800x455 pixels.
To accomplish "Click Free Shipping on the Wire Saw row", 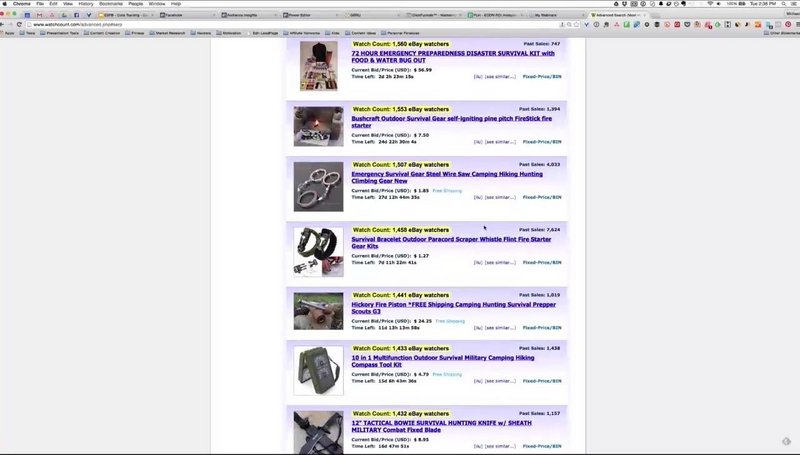I will (x=447, y=191).
